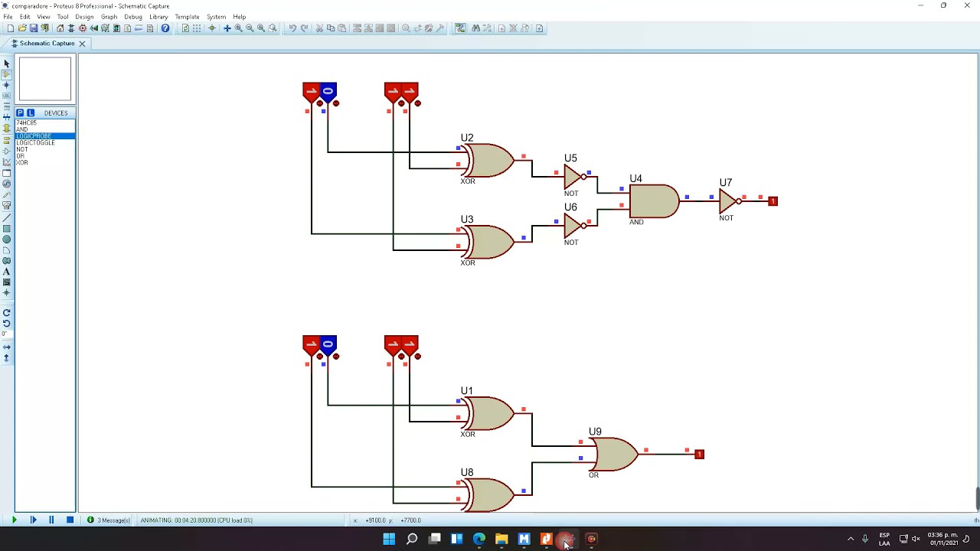The height and width of the screenshot is (551, 980).
Task: Step the simulation forward one frame
Action: (33, 520)
